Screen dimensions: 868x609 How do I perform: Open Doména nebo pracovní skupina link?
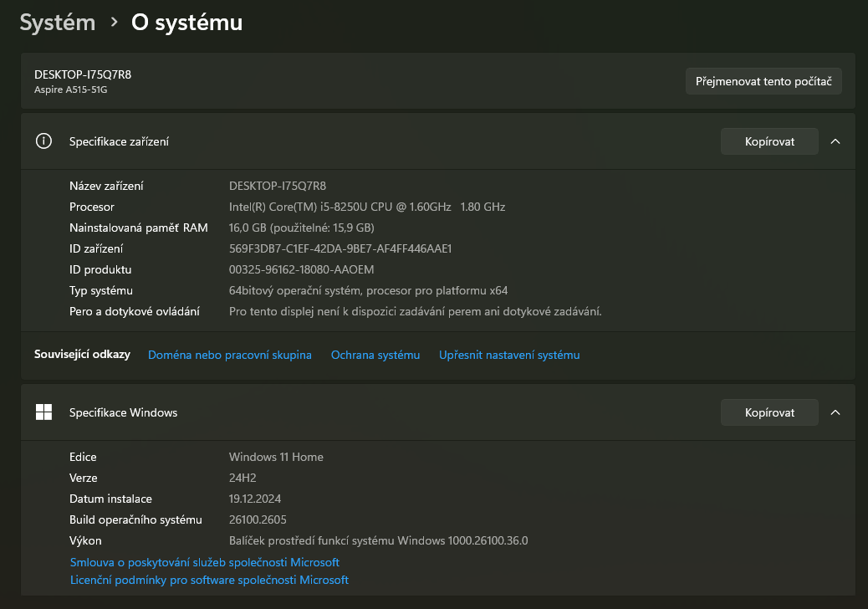(x=229, y=355)
